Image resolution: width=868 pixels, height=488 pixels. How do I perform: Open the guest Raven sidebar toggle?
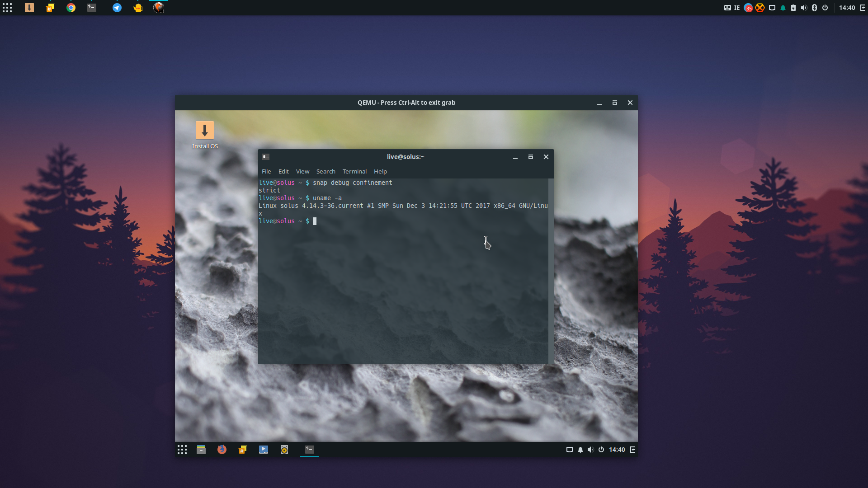pos(632,450)
